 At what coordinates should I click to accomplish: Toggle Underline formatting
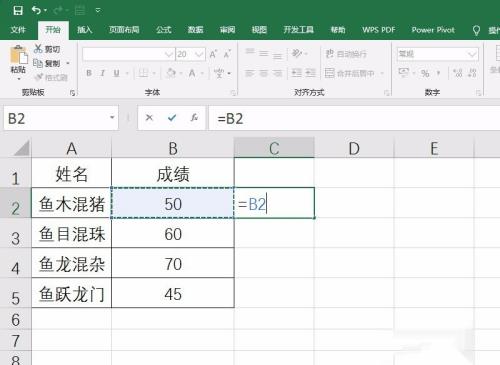point(116,73)
